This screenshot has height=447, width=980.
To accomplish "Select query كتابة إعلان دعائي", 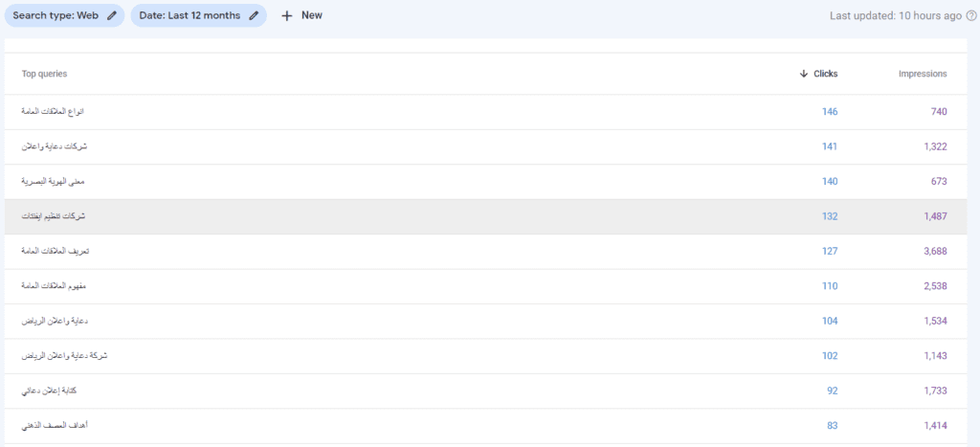I will click(x=49, y=391).
